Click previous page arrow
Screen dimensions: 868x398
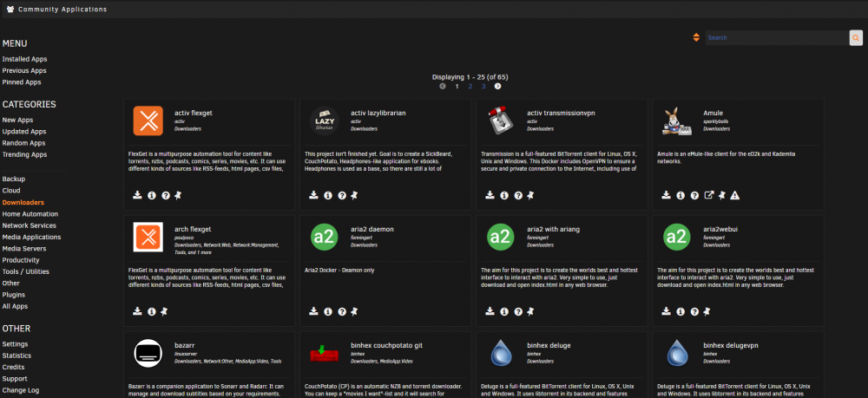[x=443, y=86]
